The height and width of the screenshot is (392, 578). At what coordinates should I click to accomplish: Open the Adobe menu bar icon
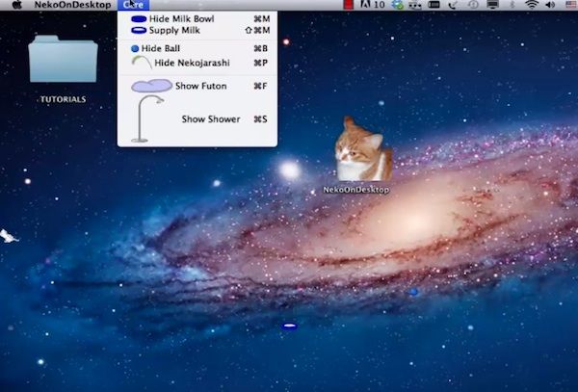pos(372,5)
